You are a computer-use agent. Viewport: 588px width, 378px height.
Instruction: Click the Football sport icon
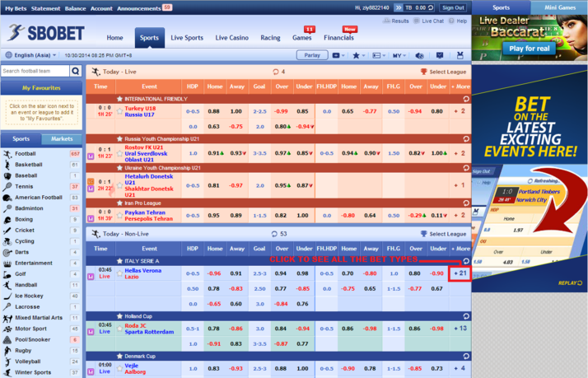(7, 154)
